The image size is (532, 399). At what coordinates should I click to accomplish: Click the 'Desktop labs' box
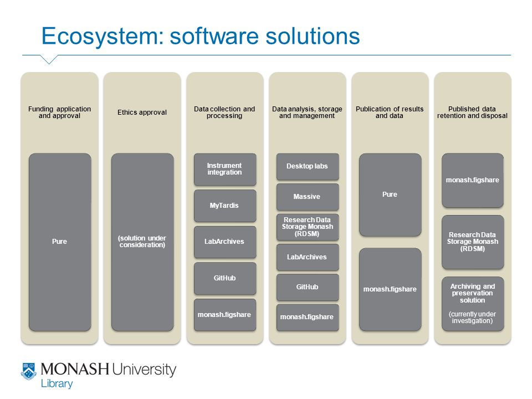[308, 167]
